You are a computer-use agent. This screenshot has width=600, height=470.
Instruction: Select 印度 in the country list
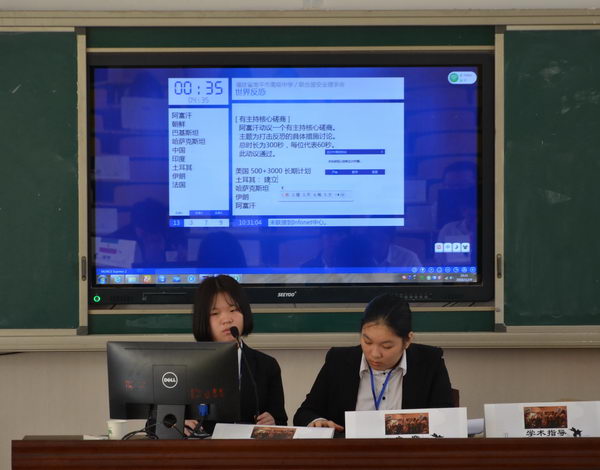(x=179, y=159)
